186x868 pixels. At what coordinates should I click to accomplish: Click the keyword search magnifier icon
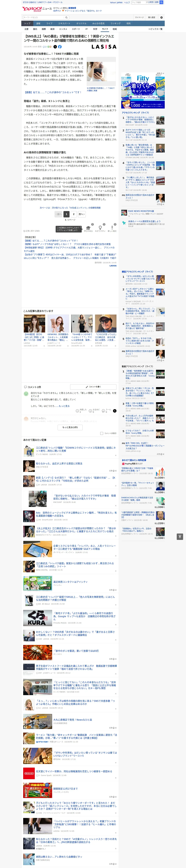coord(66,17)
